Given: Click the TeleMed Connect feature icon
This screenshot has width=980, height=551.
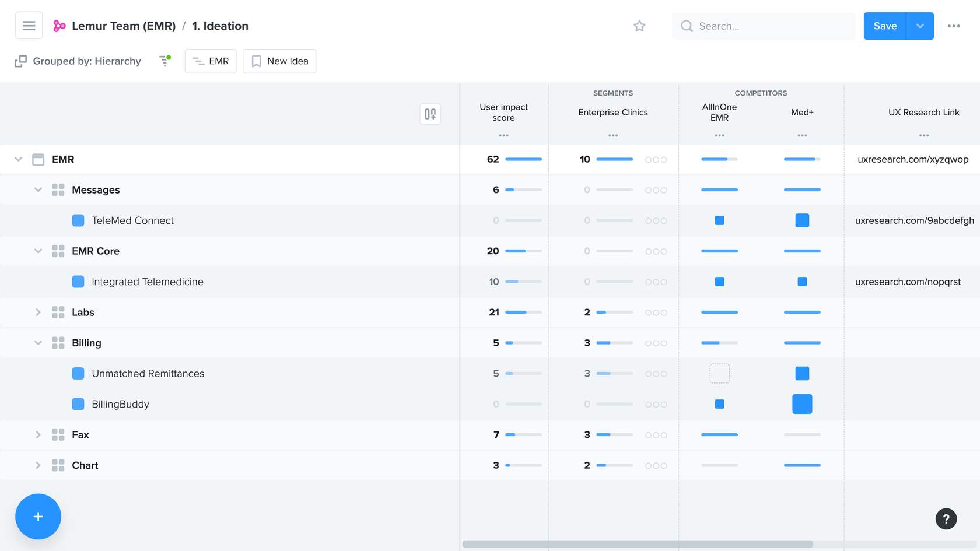Looking at the screenshot, I should pos(78,220).
